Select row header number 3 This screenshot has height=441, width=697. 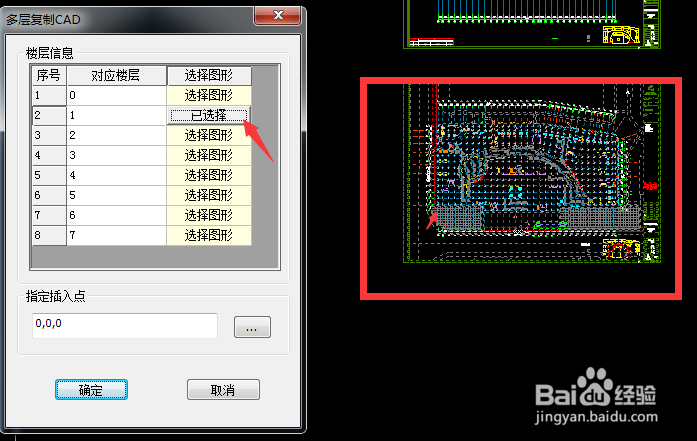coord(49,135)
